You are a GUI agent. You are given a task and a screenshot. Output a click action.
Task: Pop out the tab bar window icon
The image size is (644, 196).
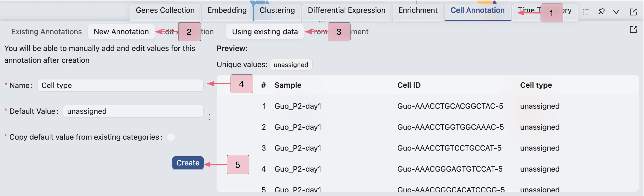pyautogui.click(x=633, y=12)
